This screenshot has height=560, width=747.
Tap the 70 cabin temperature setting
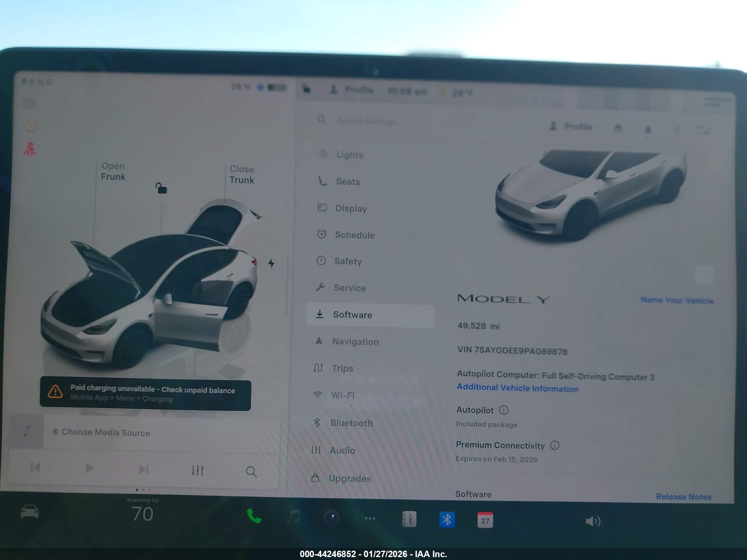(x=142, y=514)
